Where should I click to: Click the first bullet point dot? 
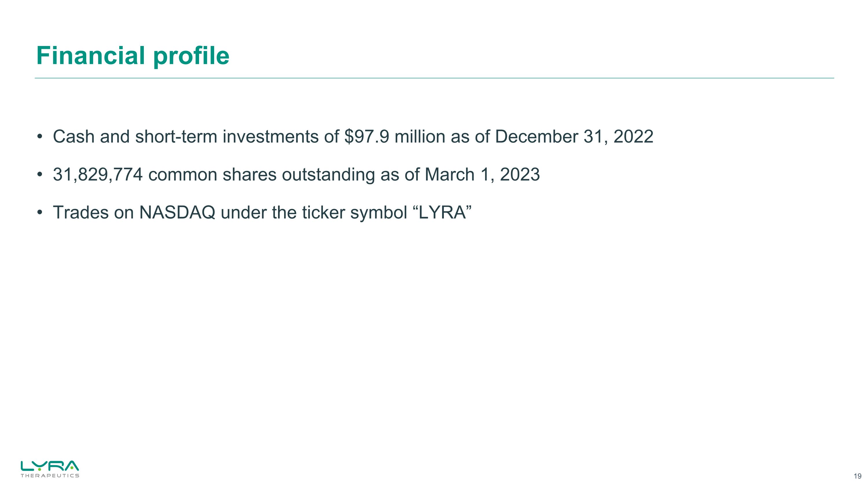point(40,137)
